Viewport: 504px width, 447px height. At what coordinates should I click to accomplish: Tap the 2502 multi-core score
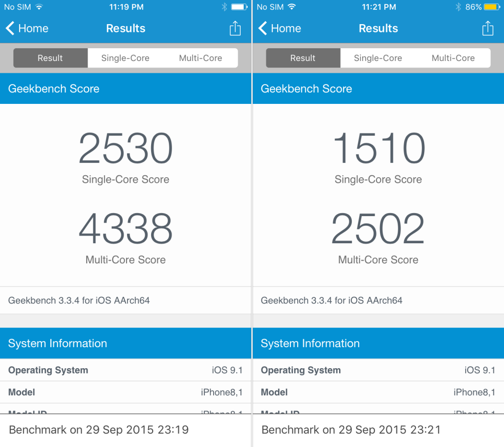378,228
